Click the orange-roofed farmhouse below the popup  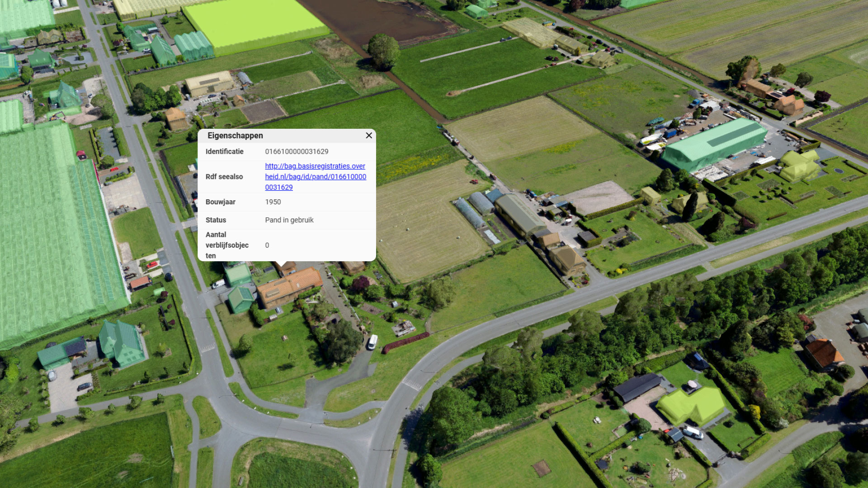289,287
